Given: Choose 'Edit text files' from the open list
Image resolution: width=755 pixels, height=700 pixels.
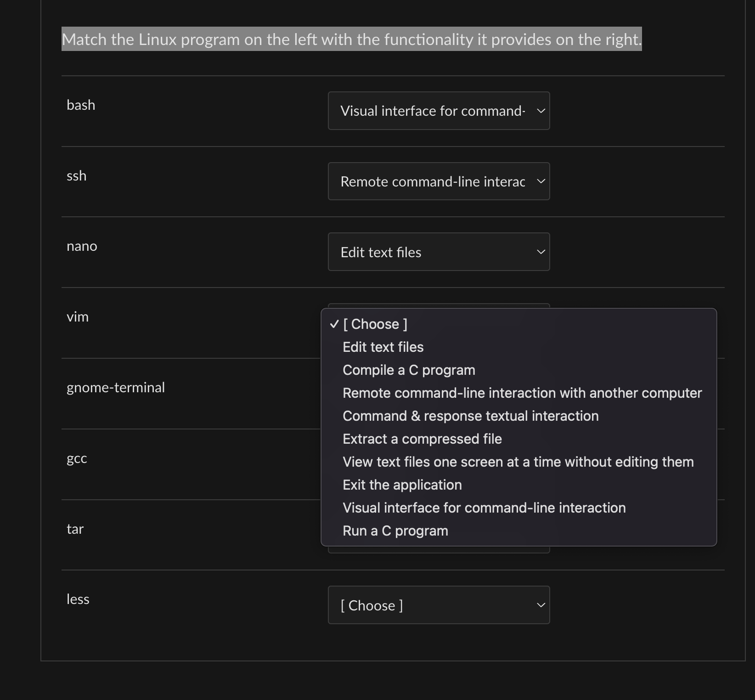Looking at the screenshot, I should coord(518,347).
